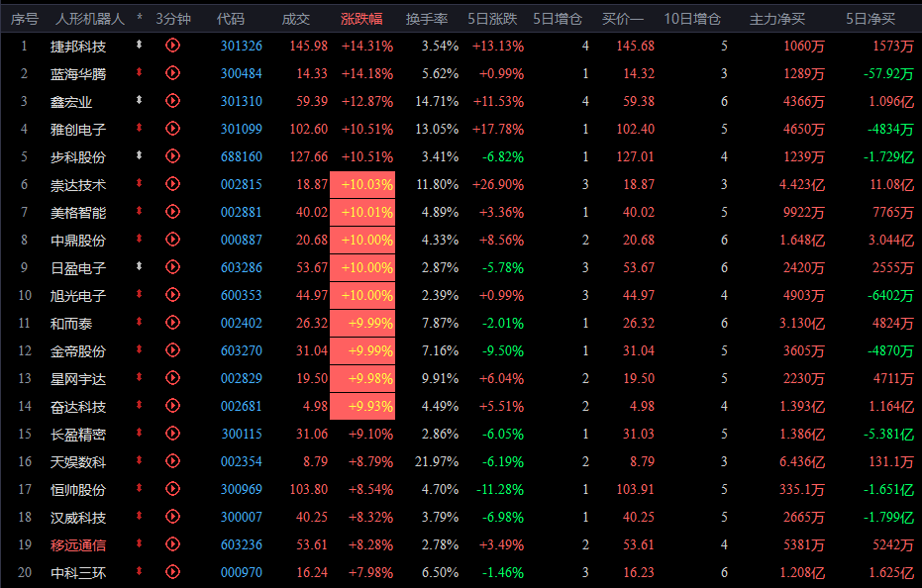This screenshot has height=588, width=922.
Task: Click the play circle icon for 蓝海华腾
Action: point(172,73)
